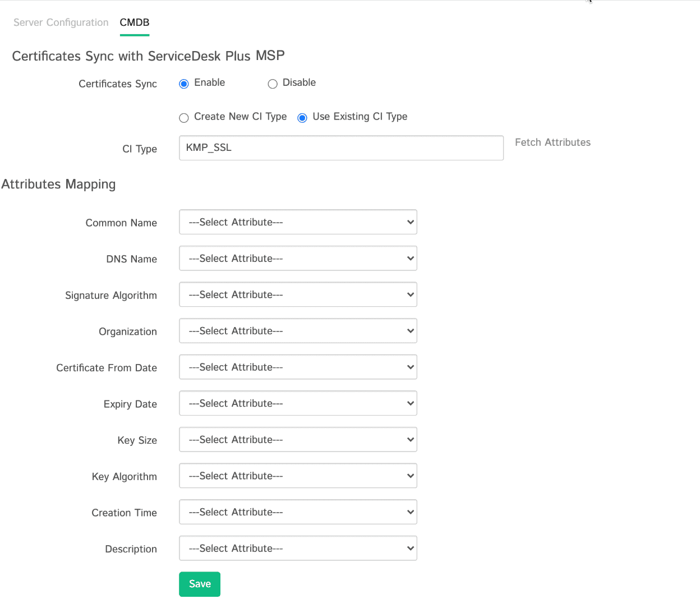
Task: Open Signature Algorithm attribute dropdown
Action: (x=298, y=294)
